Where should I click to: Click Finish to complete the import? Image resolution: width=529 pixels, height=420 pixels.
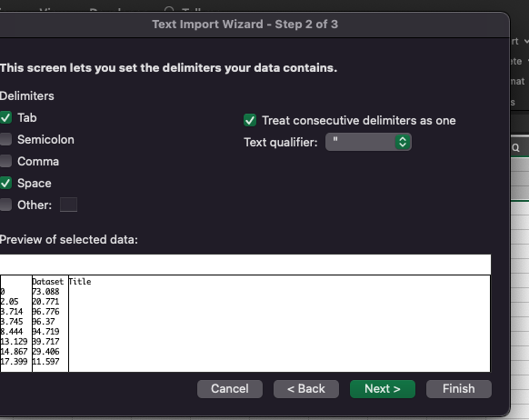coord(459,389)
